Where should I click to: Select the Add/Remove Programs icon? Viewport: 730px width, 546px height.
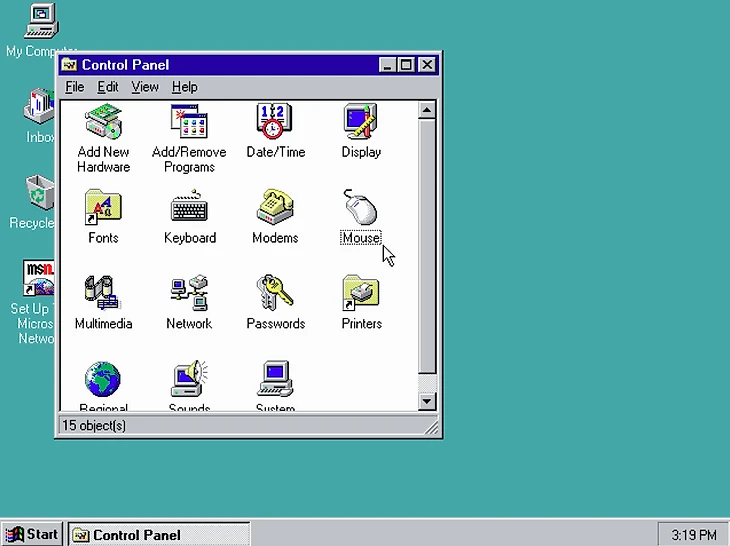pos(189,122)
